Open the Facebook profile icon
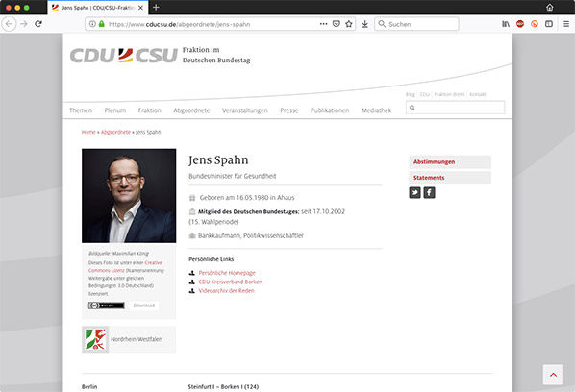Screen dimensions: 575x392 tap(430, 193)
